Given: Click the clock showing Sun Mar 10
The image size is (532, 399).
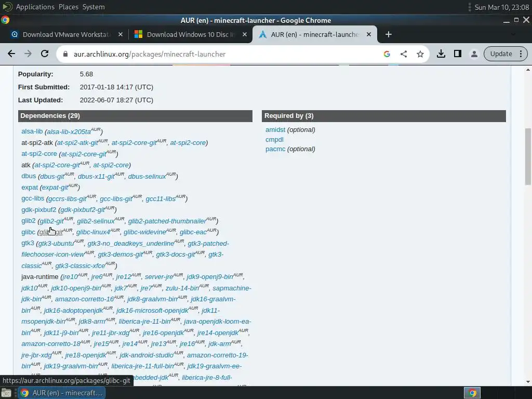Looking at the screenshot, I should coord(501,7).
